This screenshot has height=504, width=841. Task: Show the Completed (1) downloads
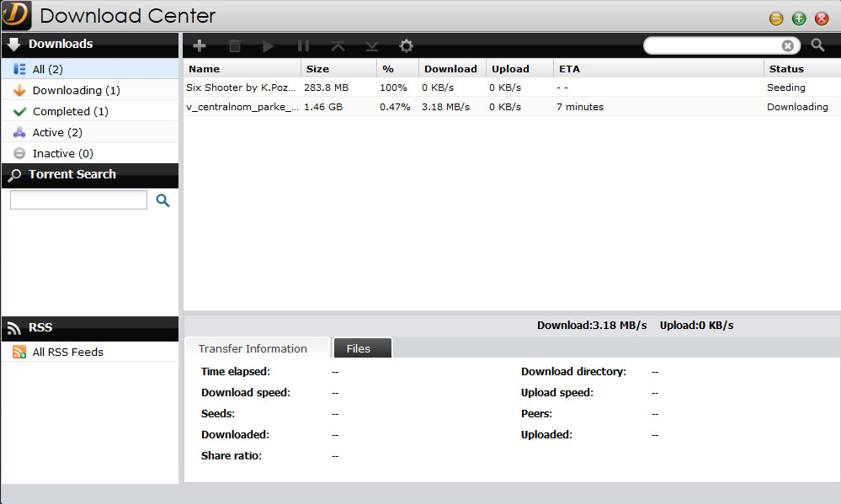click(70, 111)
